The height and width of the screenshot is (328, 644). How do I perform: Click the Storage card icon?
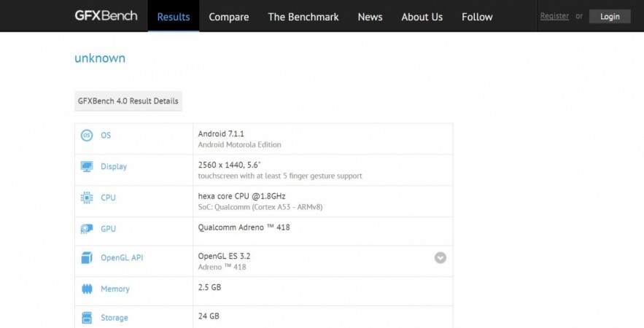click(87, 318)
